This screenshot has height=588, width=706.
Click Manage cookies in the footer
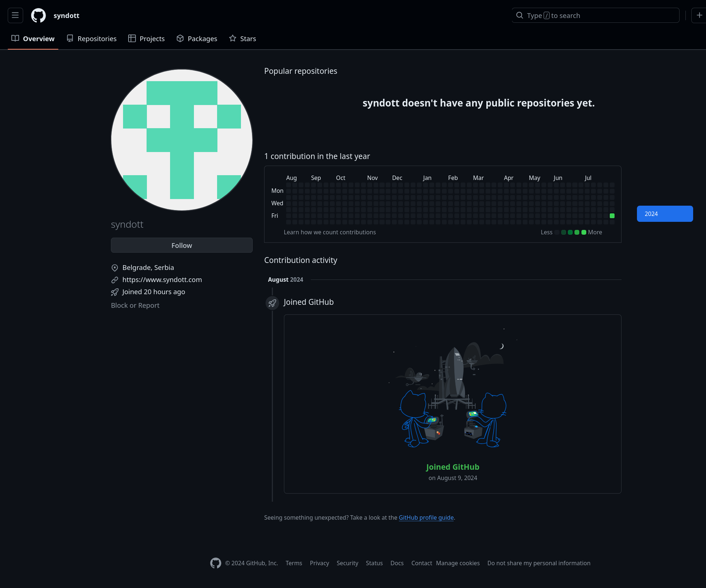pos(458,563)
